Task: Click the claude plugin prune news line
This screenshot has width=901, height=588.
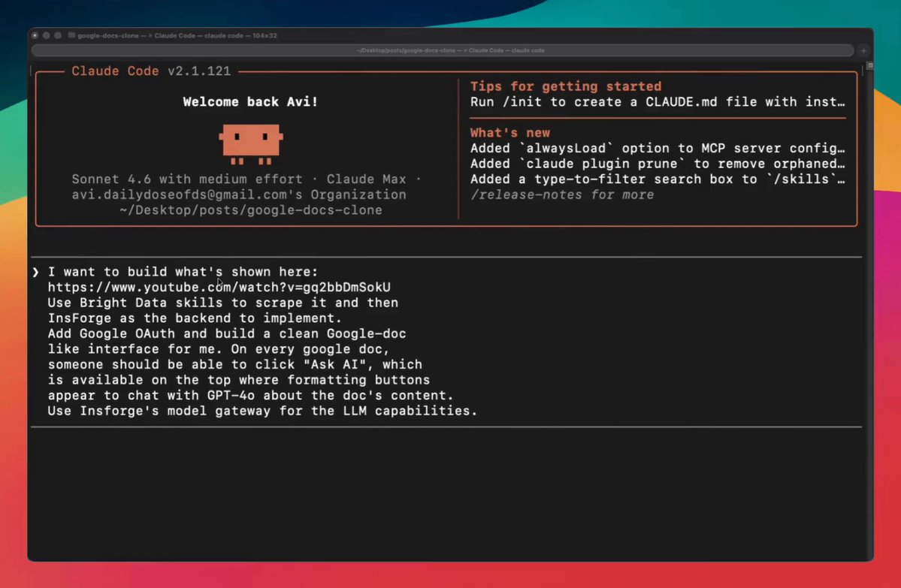Action: [658, 164]
